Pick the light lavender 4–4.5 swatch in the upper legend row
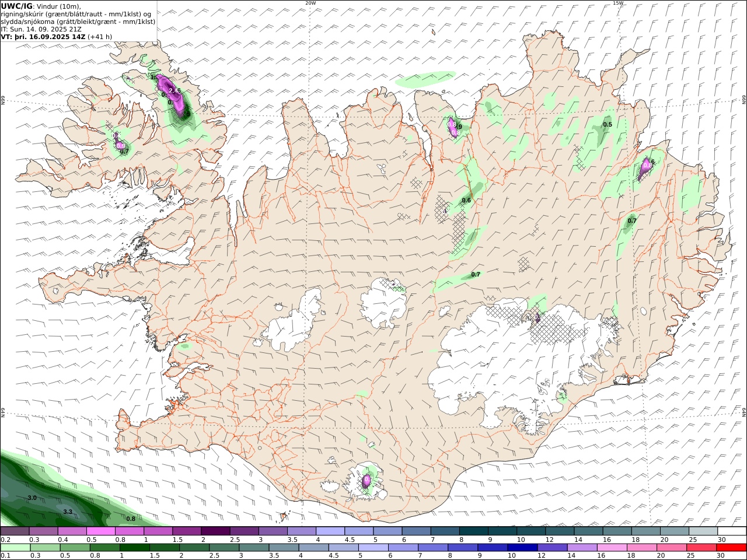The image size is (747, 560). click(330, 531)
